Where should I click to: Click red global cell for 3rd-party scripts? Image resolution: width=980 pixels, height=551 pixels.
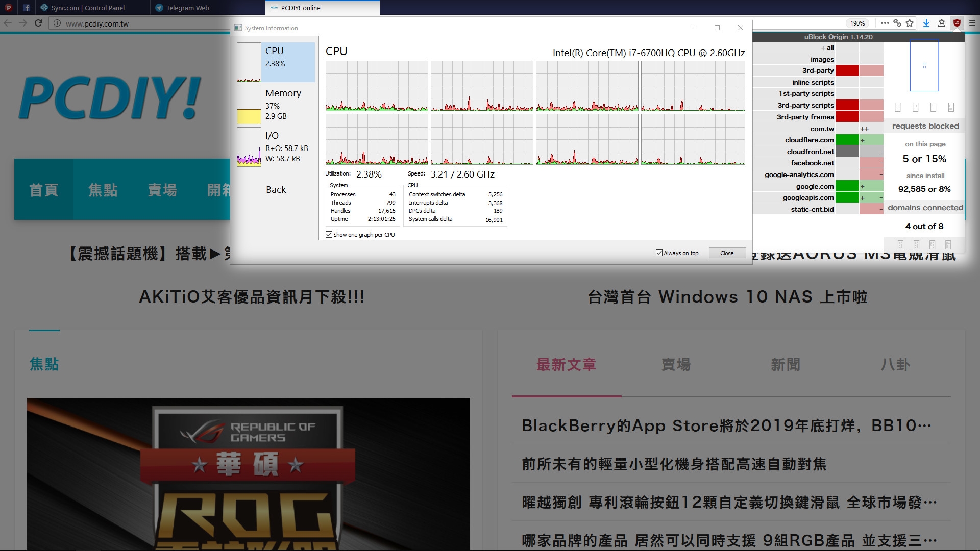point(847,105)
